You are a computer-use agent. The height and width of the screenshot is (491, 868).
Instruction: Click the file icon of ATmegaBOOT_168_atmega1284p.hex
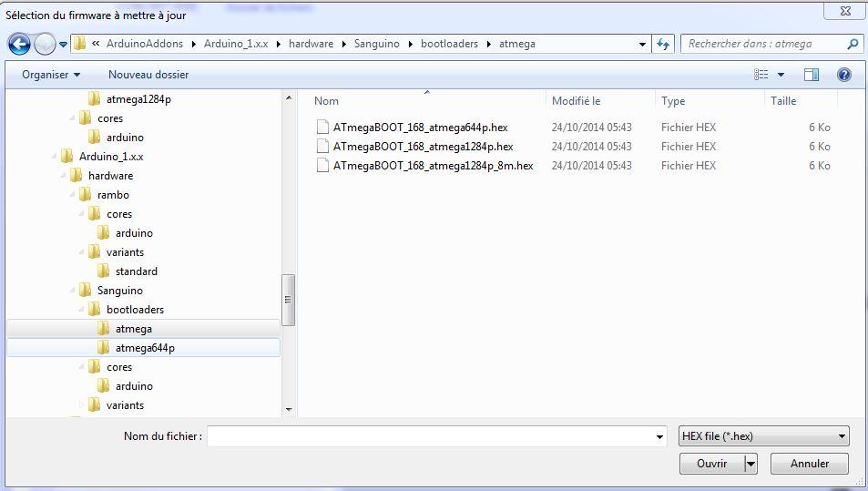(322, 147)
